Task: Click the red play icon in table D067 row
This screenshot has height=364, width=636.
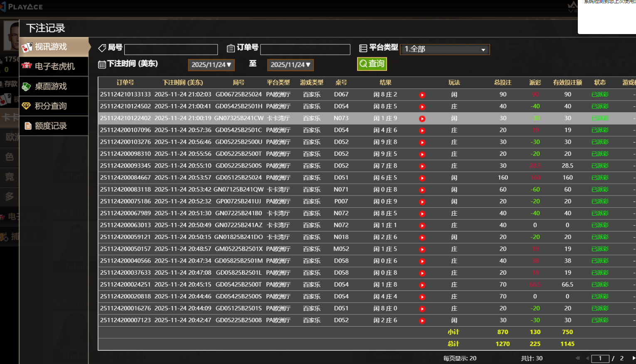Action: click(422, 95)
